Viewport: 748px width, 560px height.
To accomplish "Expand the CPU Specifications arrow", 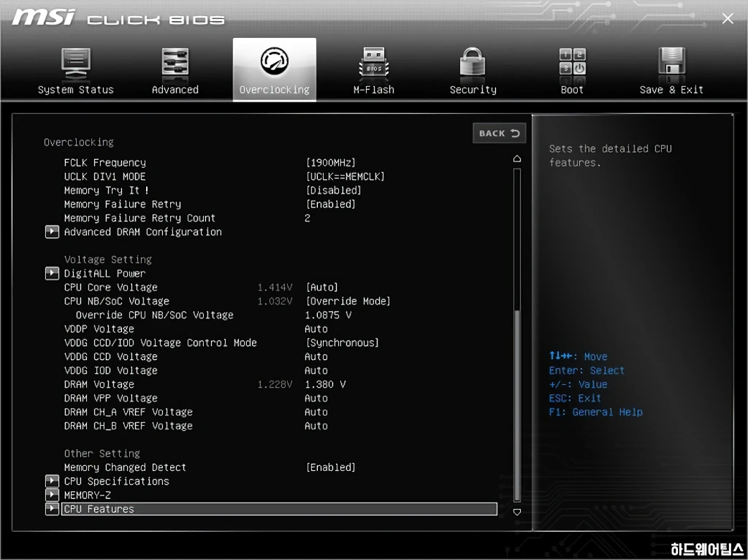I will point(52,481).
